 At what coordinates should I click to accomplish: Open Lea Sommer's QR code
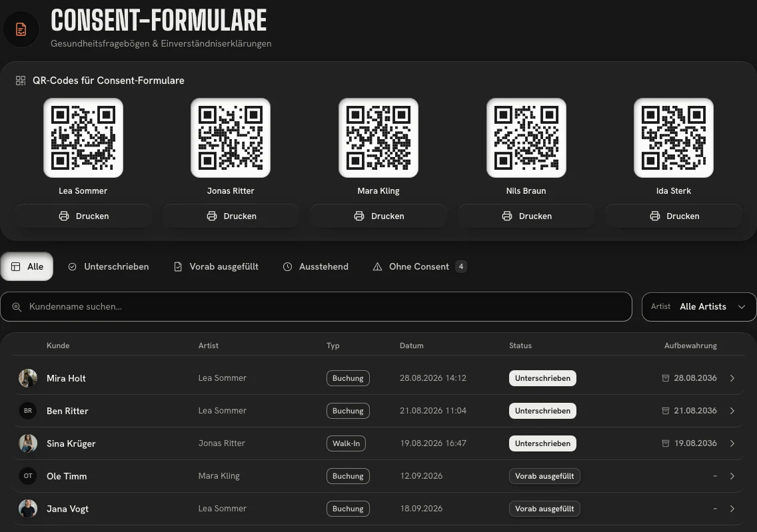point(83,138)
